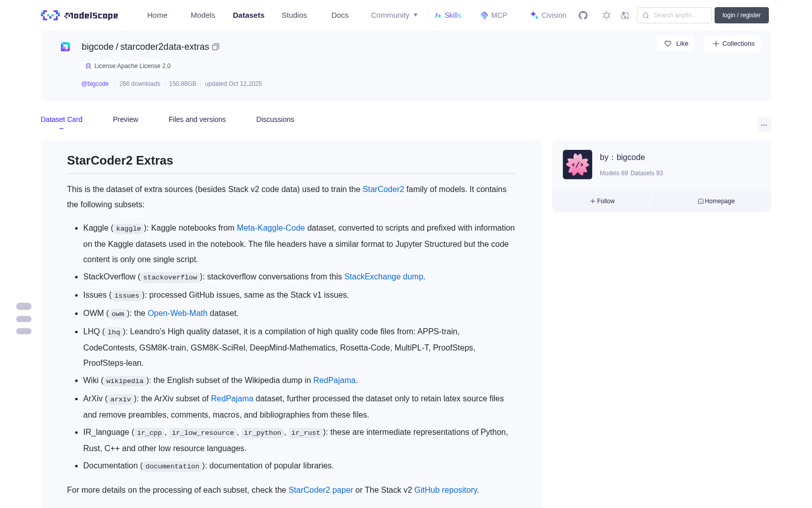Open the GitHub icon link
Viewport: 812px width, 508px height.
pos(583,15)
